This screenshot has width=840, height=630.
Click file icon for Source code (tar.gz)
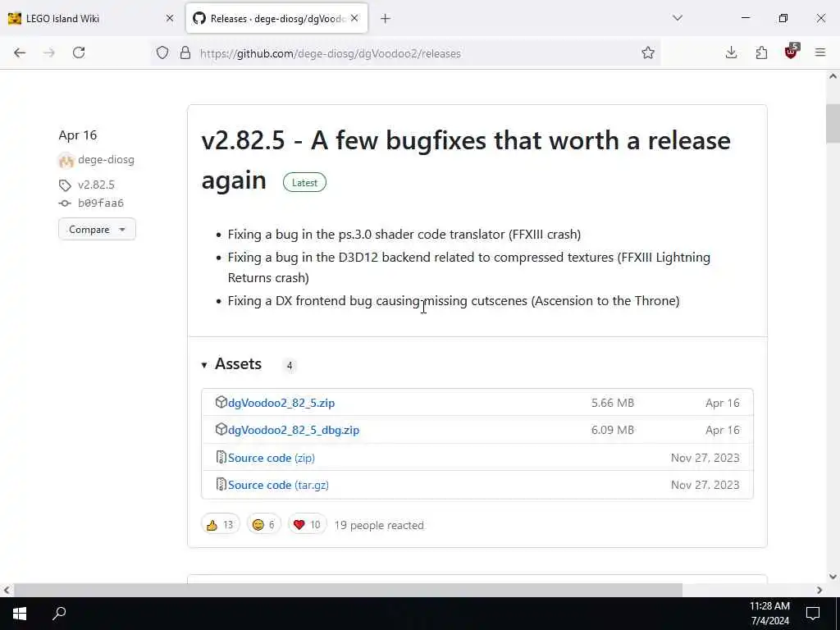[x=221, y=484]
